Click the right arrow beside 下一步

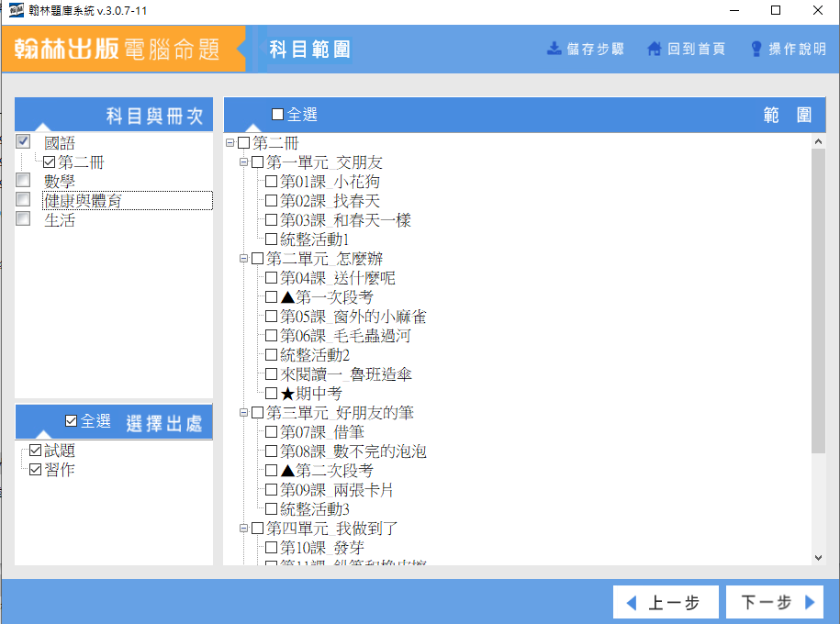(809, 603)
